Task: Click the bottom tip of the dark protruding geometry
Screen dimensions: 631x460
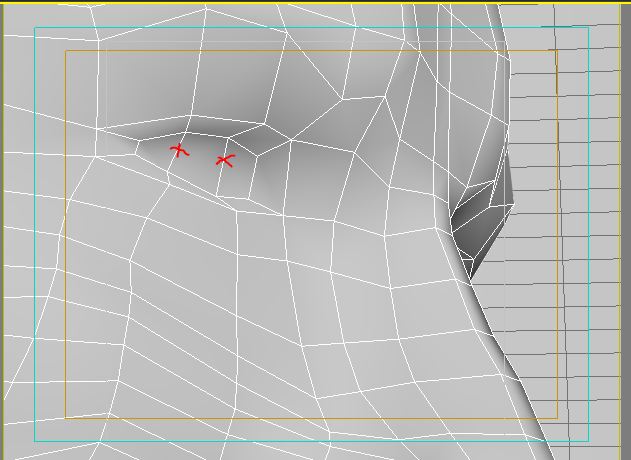Action: pos(471,275)
